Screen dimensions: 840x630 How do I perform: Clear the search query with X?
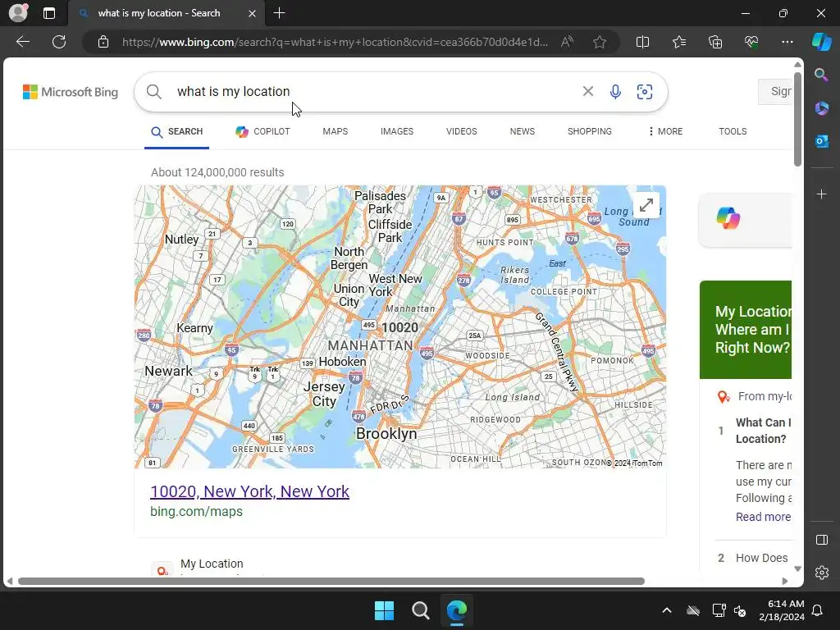587,92
